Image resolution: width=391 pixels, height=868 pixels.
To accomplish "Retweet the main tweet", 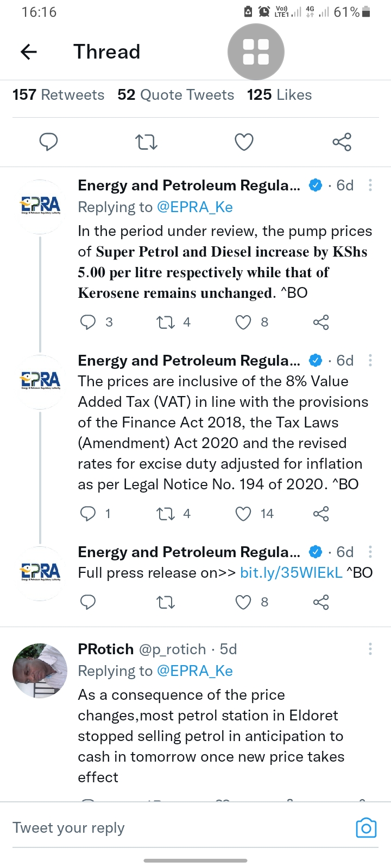I will point(146,142).
